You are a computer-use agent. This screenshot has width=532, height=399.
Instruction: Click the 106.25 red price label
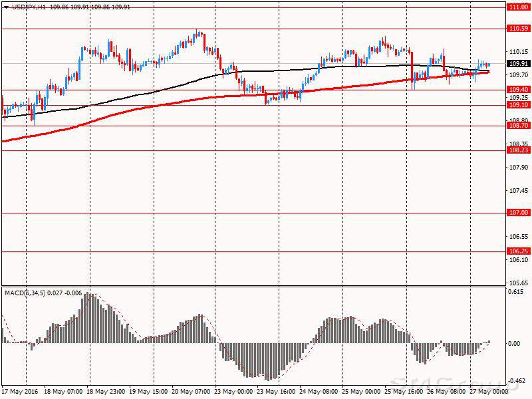pyautogui.click(x=518, y=251)
